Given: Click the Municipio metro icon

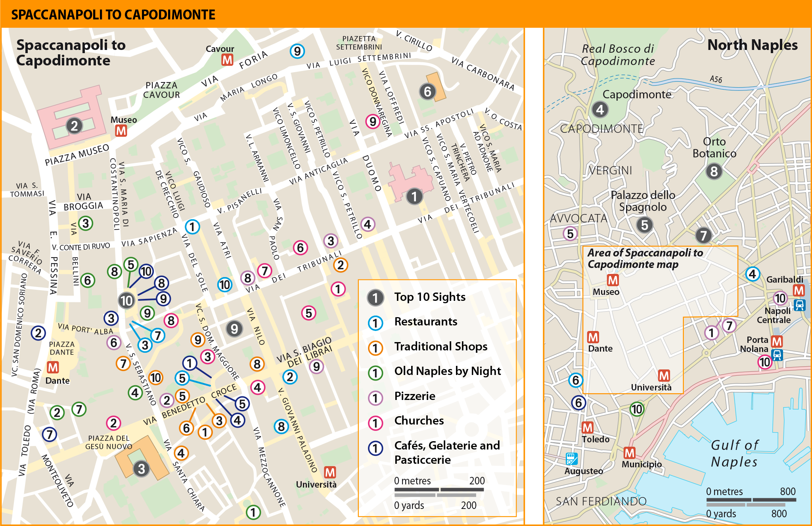Looking at the screenshot, I should (630, 453).
